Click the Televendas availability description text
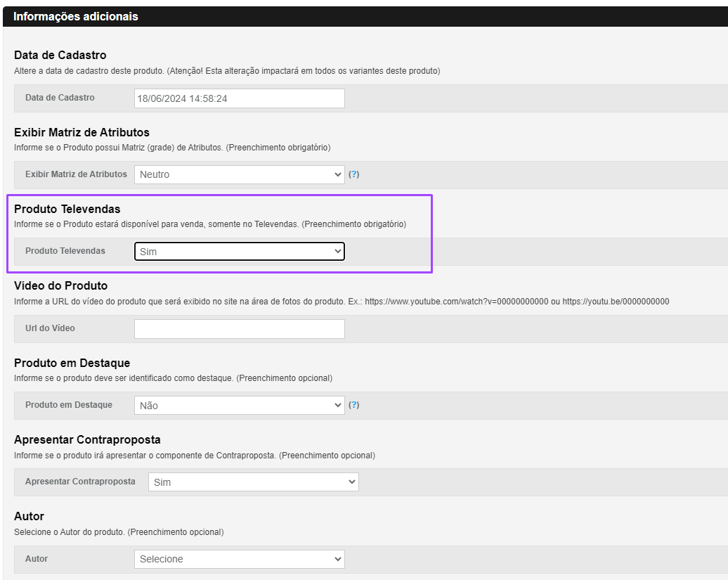The image size is (728, 580). pyautogui.click(x=210, y=224)
